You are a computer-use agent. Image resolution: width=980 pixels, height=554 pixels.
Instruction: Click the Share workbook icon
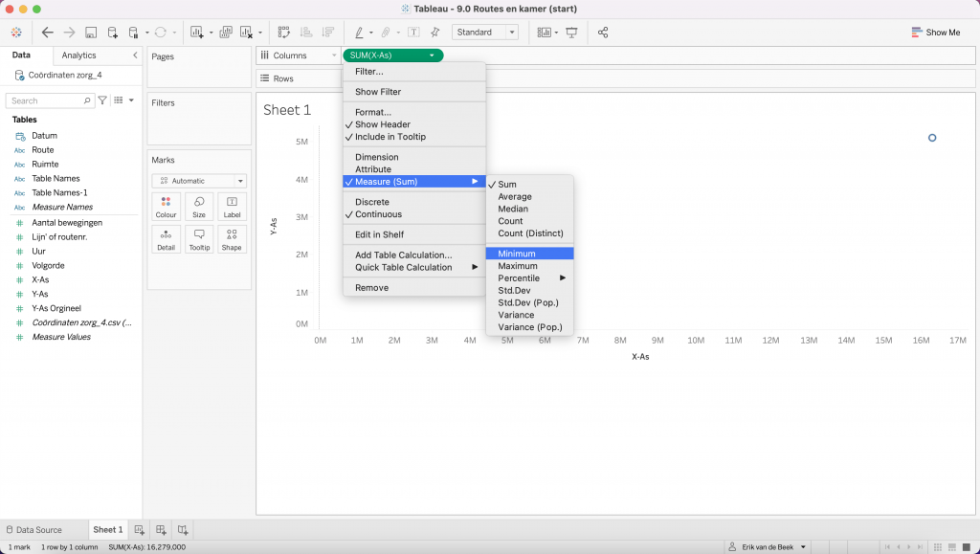(603, 33)
